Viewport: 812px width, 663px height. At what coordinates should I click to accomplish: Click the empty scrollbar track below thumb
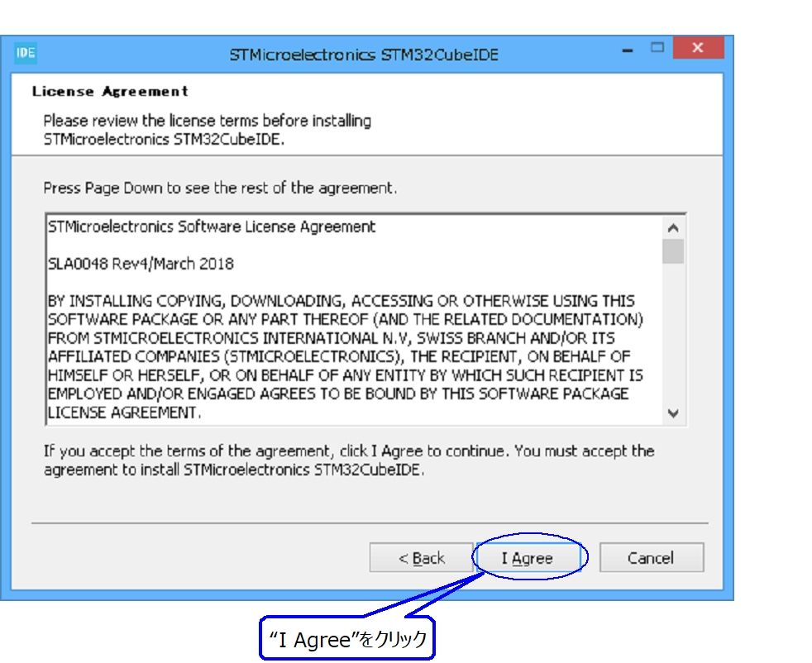673,339
